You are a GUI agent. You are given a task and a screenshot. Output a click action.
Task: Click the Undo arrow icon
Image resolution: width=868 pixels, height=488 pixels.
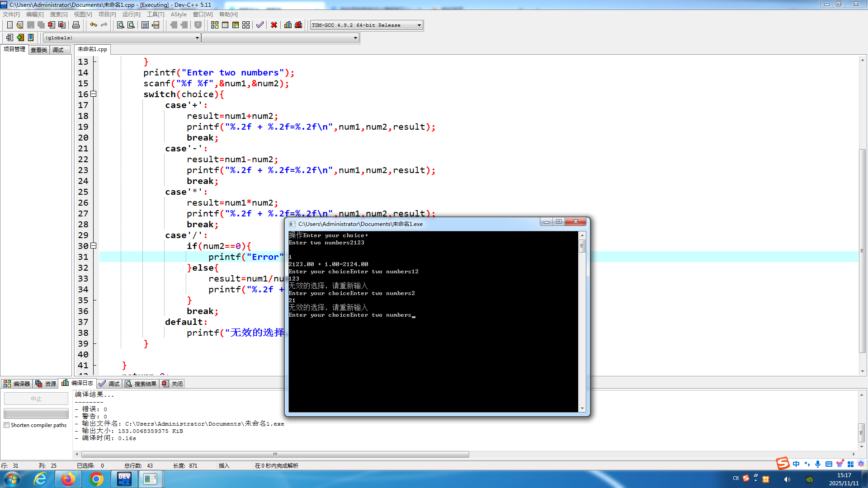(93, 25)
